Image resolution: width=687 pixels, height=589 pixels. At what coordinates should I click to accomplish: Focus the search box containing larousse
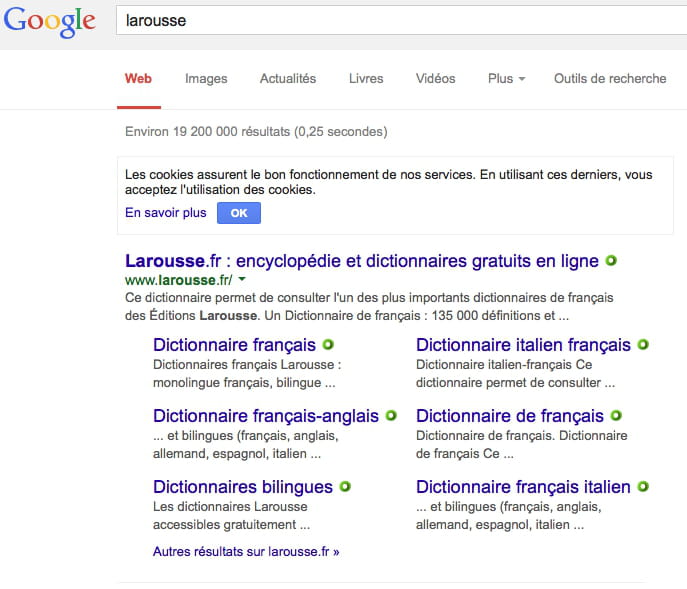(401, 20)
